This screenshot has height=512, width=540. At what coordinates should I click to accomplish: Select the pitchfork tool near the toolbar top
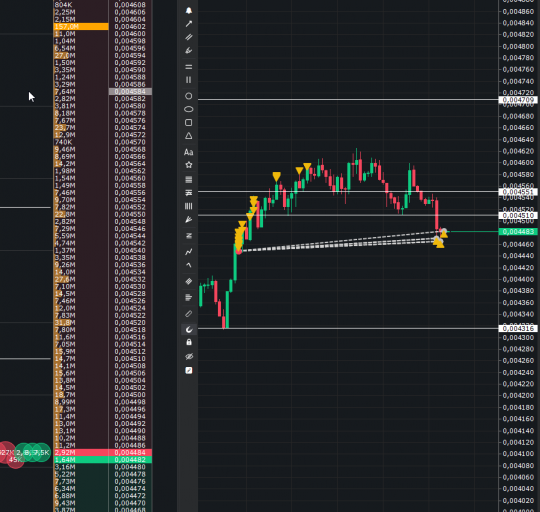point(189,51)
